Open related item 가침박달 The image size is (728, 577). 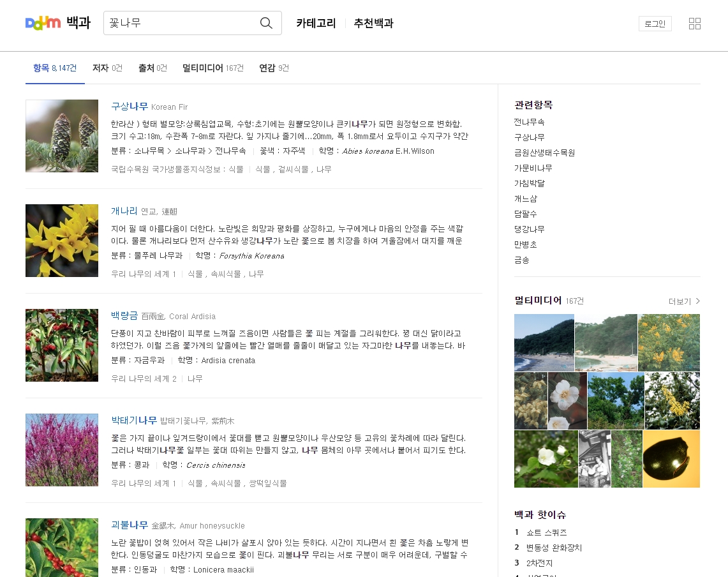pos(530,184)
